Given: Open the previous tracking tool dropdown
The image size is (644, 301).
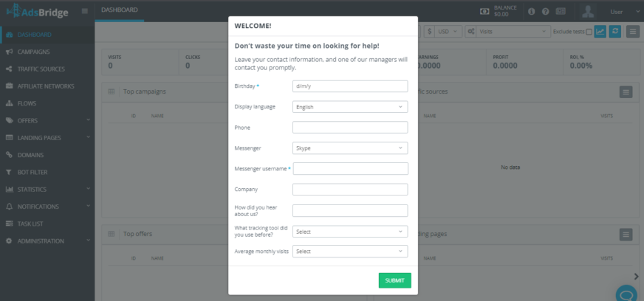Looking at the screenshot, I should pos(350,231).
